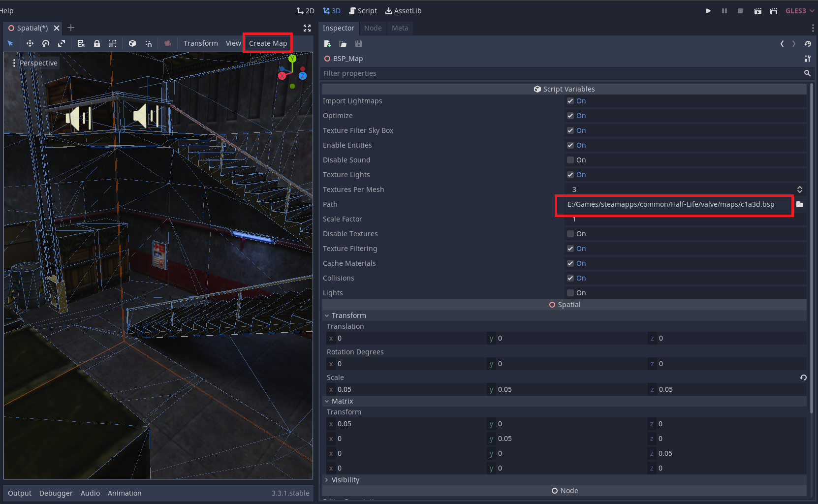Screen dimensions: 818x504
Task: Toggle the Texture Lights checkbox
Action: click(570, 175)
